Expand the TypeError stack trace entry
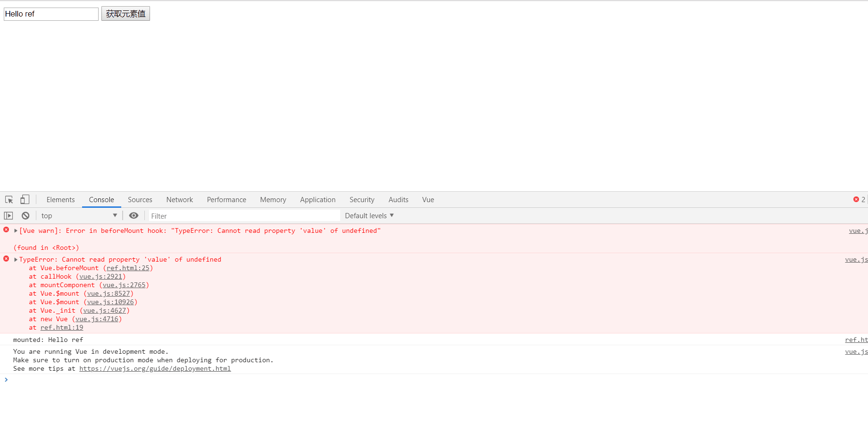The image size is (868, 426). tap(16, 260)
